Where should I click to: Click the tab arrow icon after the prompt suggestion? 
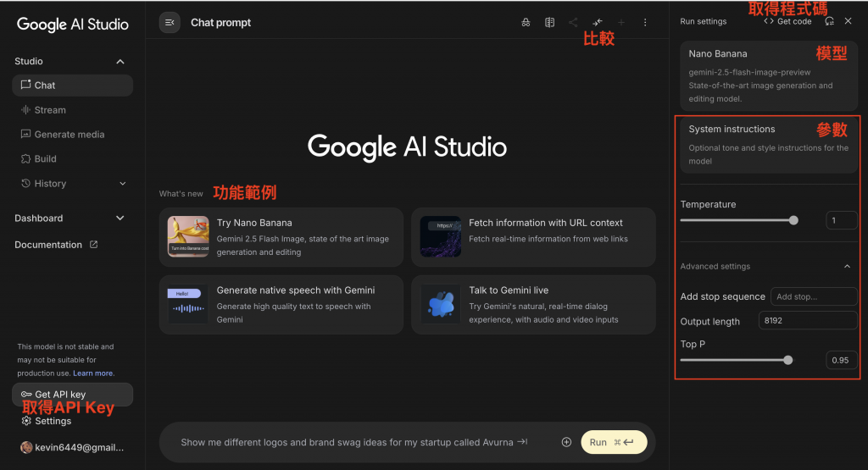click(522, 442)
